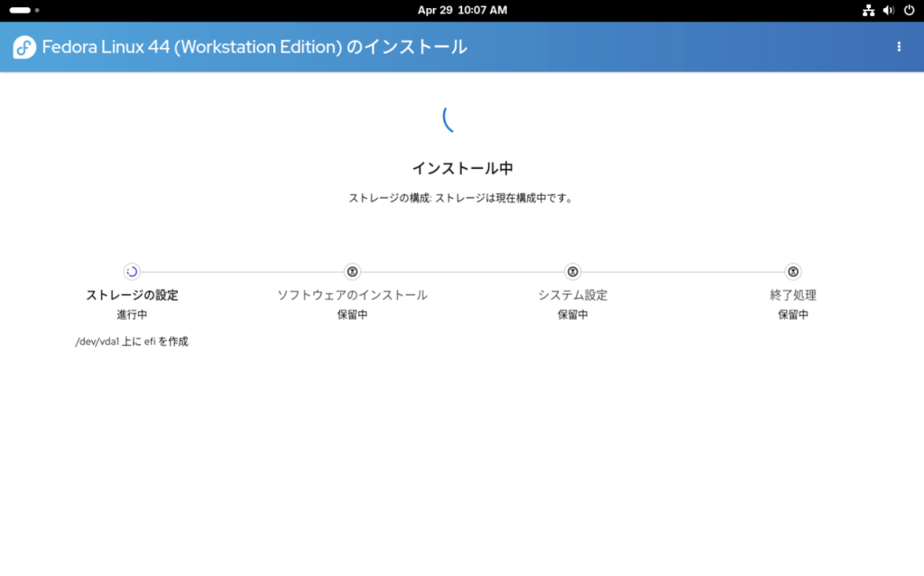The height and width of the screenshot is (576, 924).
Task: Click the ストレージの設定 in-progress step icon
Action: pyautogui.click(x=132, y=272)
